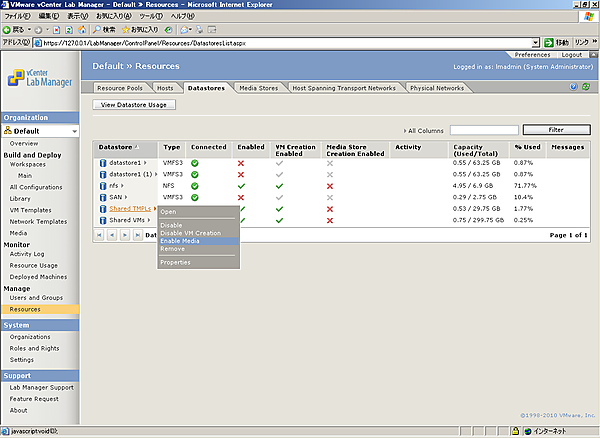Click the green connected status for datastore1
600x438 pixels.
tap(195, 162)
